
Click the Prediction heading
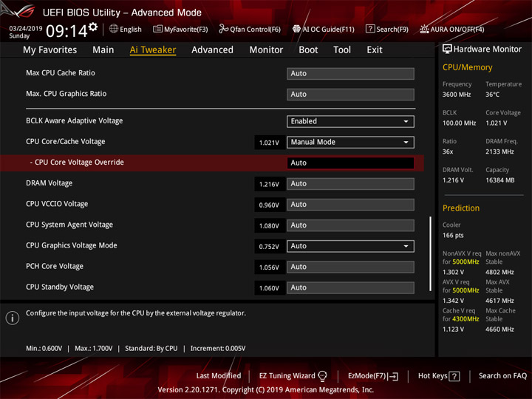tap(461, 208)
